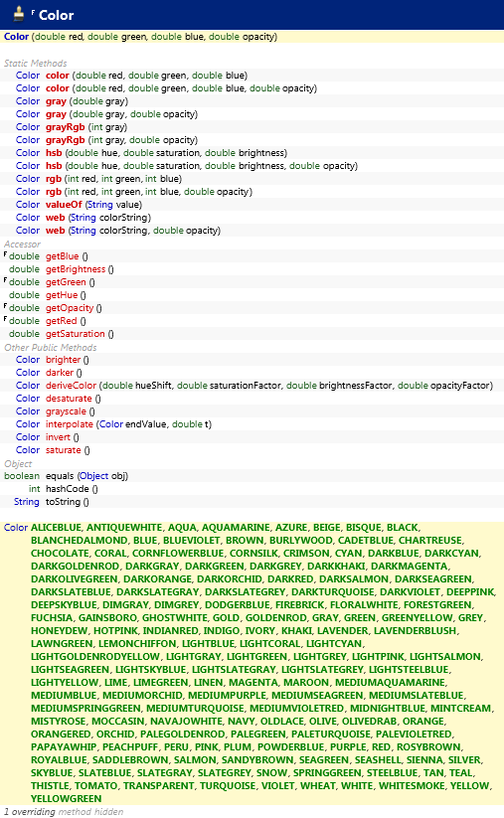
Task: Open the getSaturation accessor
Action: tap(76, 334)
